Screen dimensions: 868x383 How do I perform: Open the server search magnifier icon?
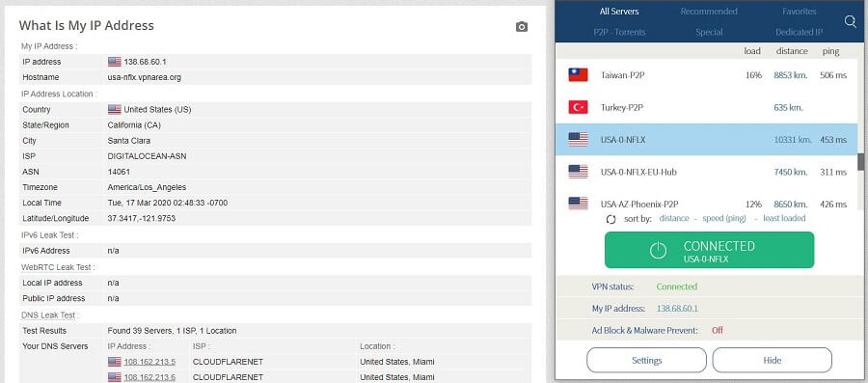coord(851,21)
